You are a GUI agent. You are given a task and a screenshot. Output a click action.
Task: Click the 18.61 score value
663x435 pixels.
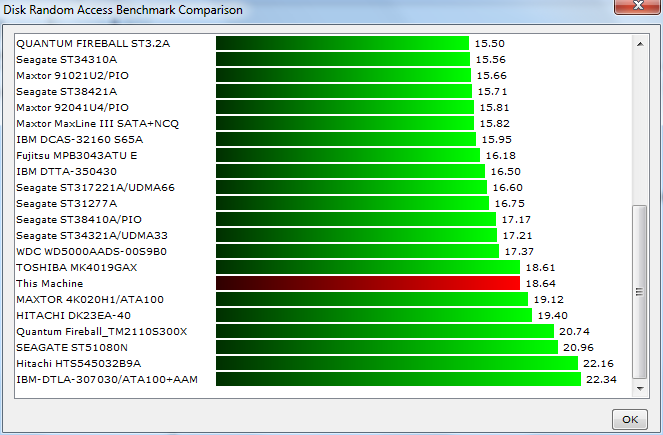(540, 268)
